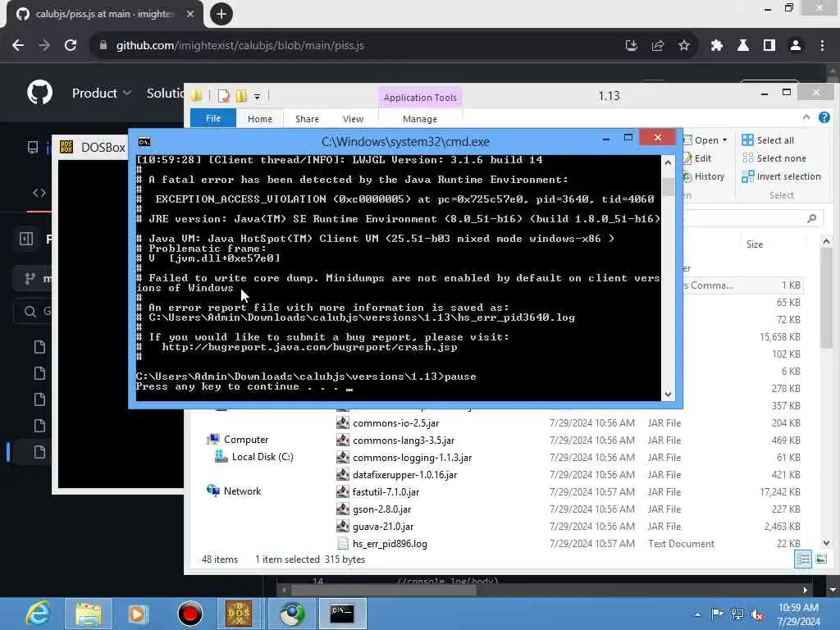Click clock date in taskbar
840x630 pixels.
coord(798,622)
